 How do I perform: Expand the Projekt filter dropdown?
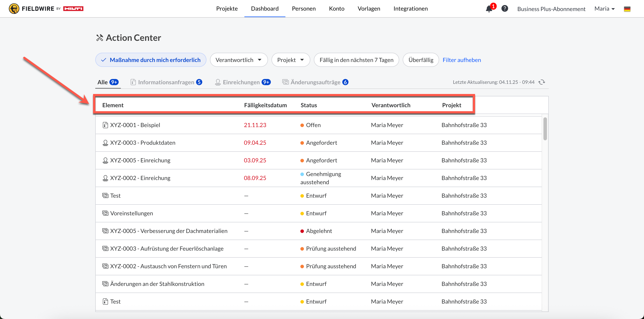click(x=290, y=60)
